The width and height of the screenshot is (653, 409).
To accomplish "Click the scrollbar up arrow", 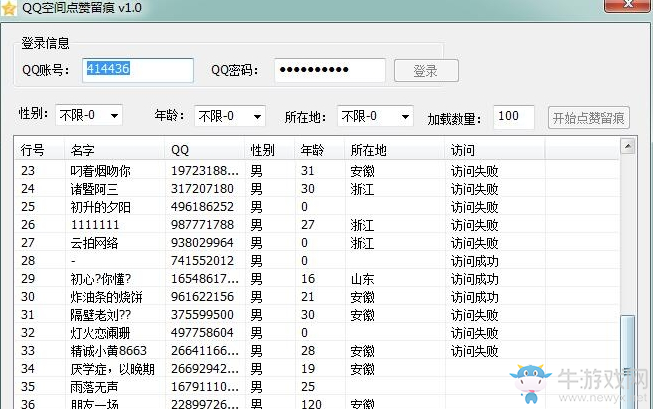I will click(627, 146).
